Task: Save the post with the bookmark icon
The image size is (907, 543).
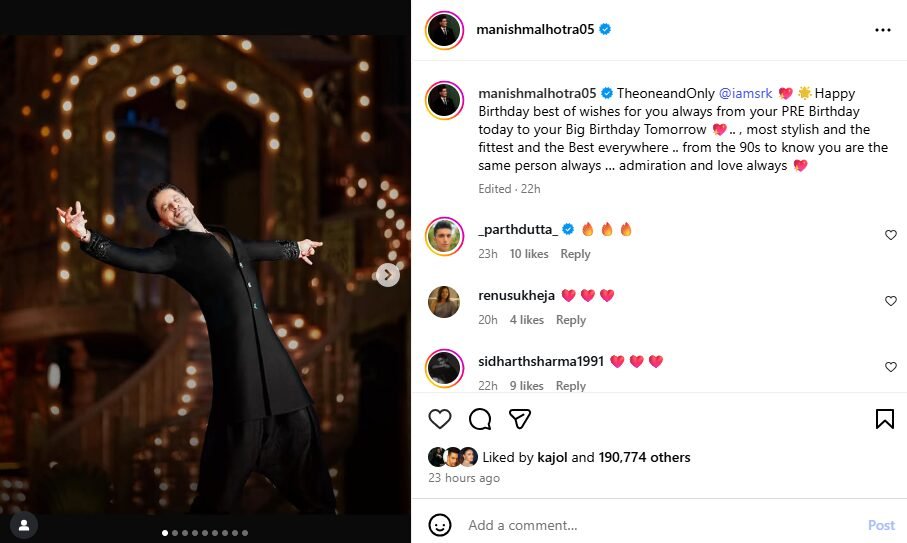Action: [884, 419]
